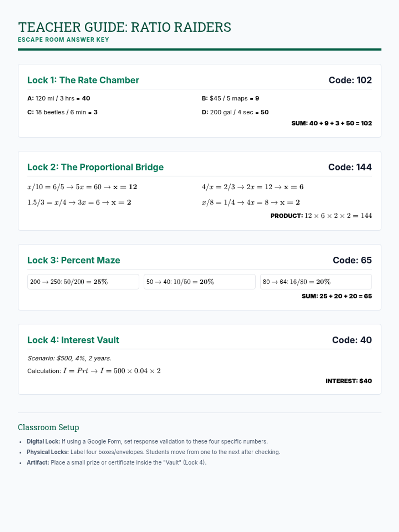Click the 'Escape Room Answer Key' subtitle

(63, 40)
